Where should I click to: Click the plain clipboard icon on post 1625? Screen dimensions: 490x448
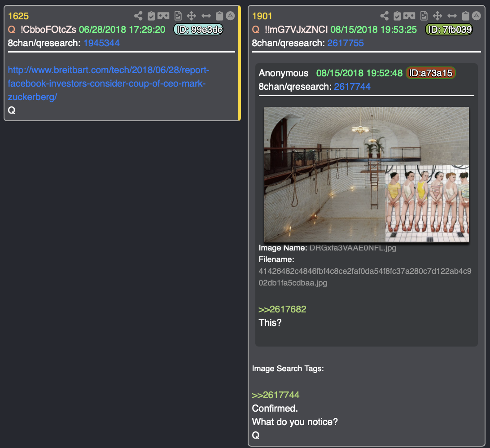point(220,16)
